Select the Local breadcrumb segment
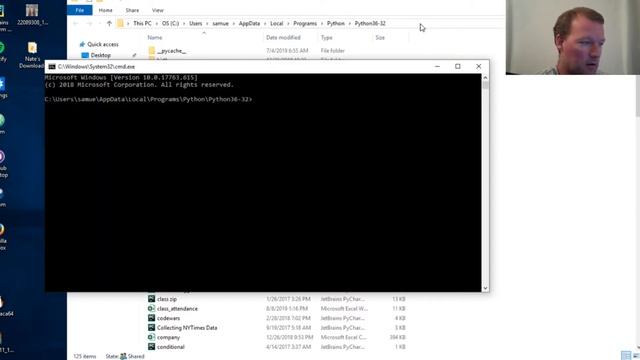The image size is (640, 360). [276, 24]
